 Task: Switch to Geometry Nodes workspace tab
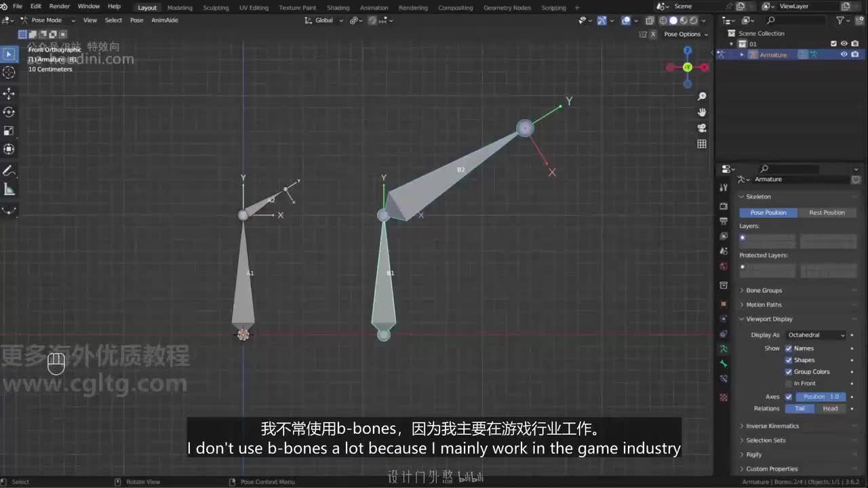pos(507,7)
